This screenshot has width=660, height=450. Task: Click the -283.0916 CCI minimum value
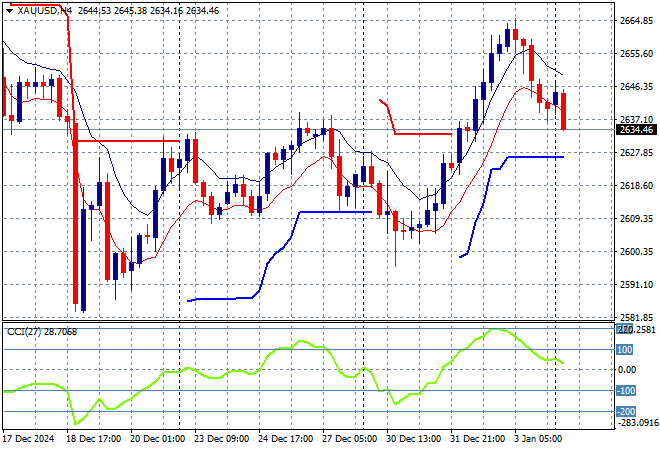(x=638, y=422)
